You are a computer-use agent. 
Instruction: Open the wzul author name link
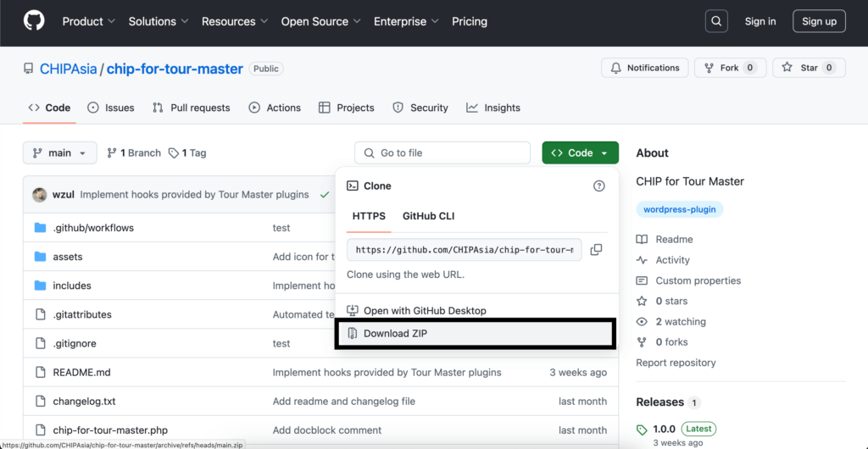point(63,195)
